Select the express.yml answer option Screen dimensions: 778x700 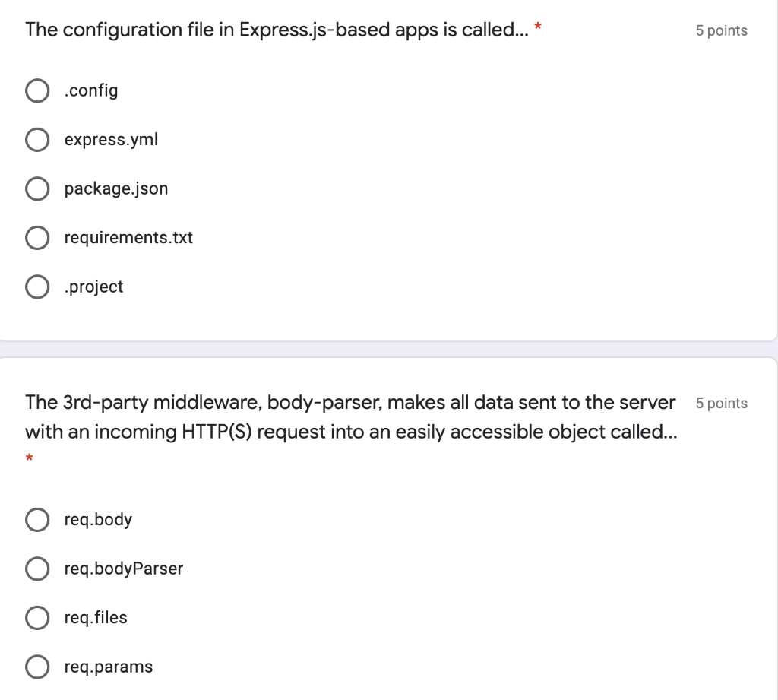tap(37, 140)
